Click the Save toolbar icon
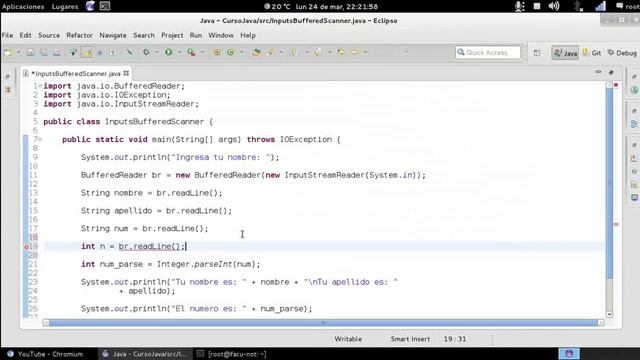640x360 pixels. coord(31,52)
